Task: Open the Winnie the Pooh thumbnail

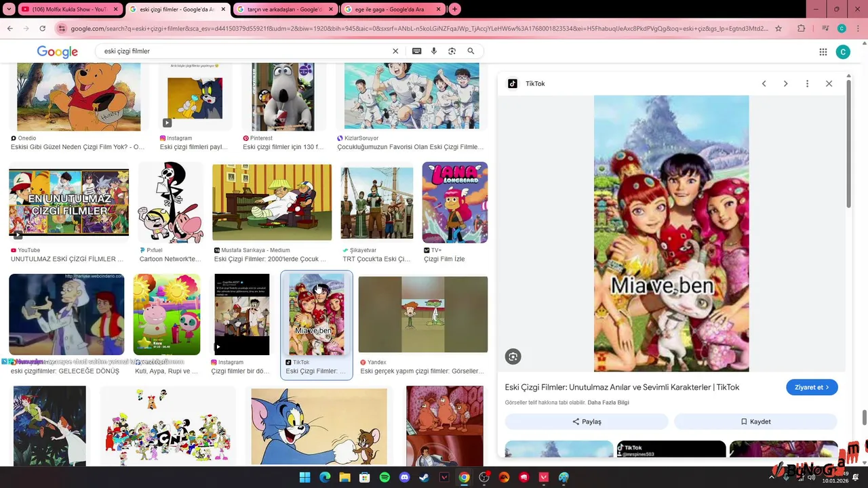Action: click(79, 97)
